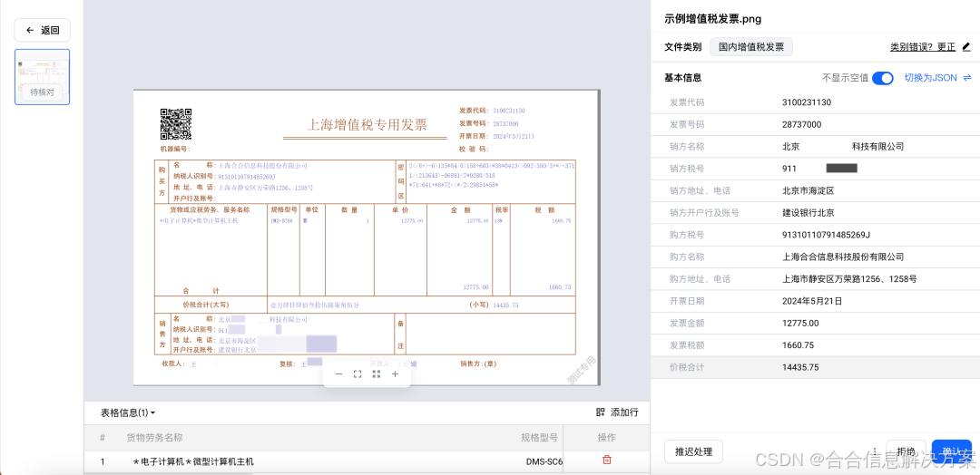
Task: Select 发票税额 value 1660.75 in the panel
Action: click(798, 345)
